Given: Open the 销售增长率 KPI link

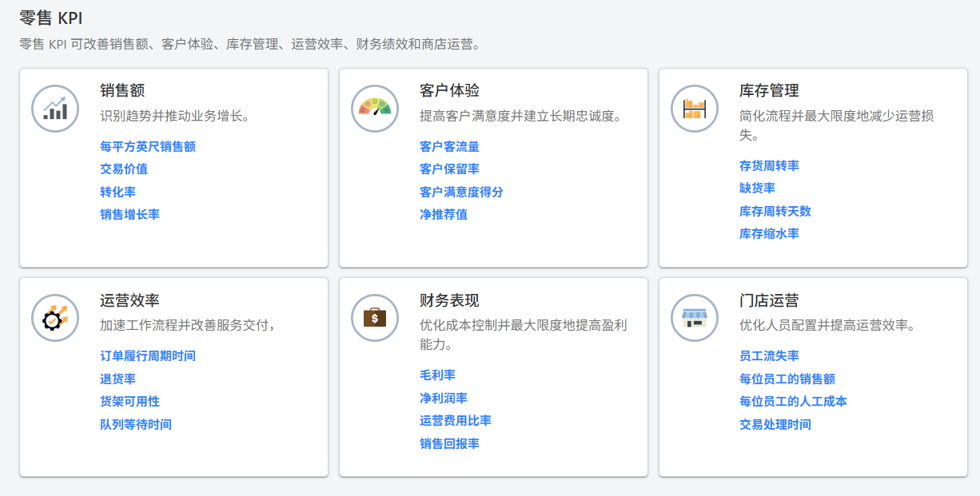Looking at the screenshot, I should [129, 214].
